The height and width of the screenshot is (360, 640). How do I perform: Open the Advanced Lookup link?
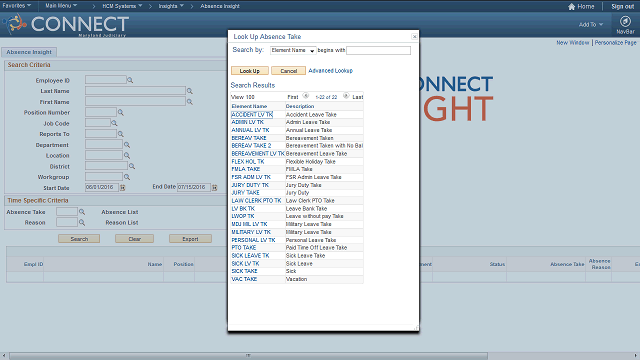(331, 71)
